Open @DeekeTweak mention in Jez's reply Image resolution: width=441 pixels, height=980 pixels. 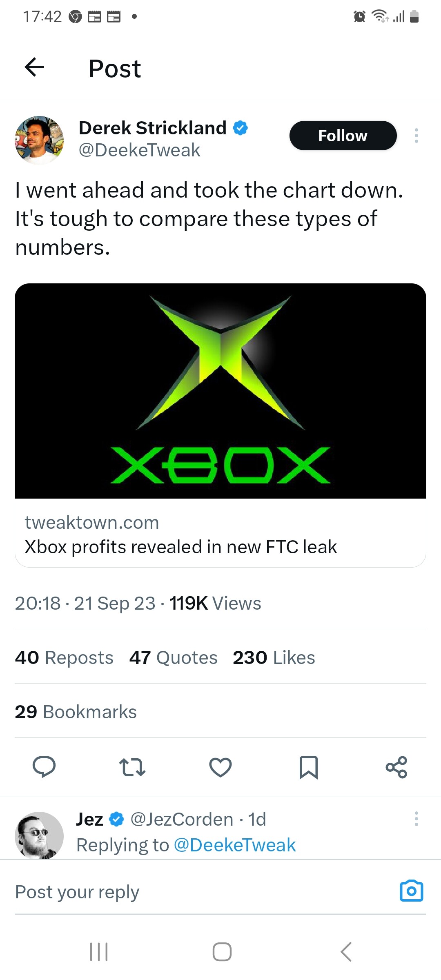[x=235, y=845]
